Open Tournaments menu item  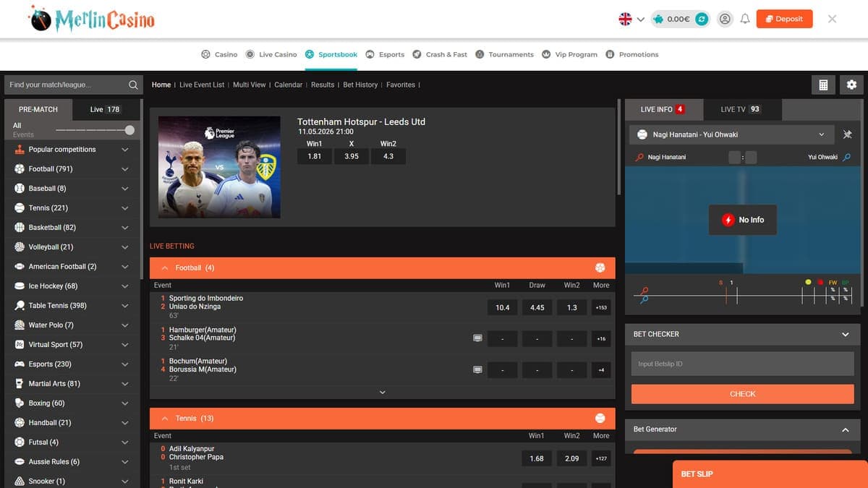point(504,54)
